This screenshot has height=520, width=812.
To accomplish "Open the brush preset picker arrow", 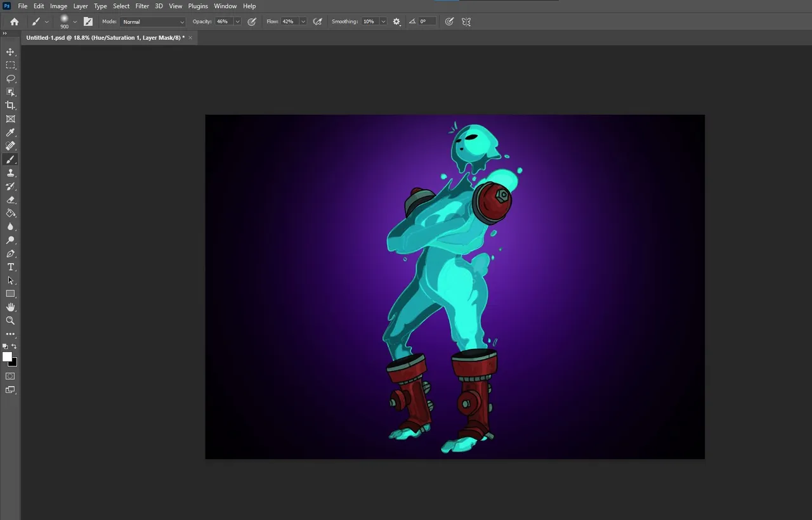I will point(75,22).
